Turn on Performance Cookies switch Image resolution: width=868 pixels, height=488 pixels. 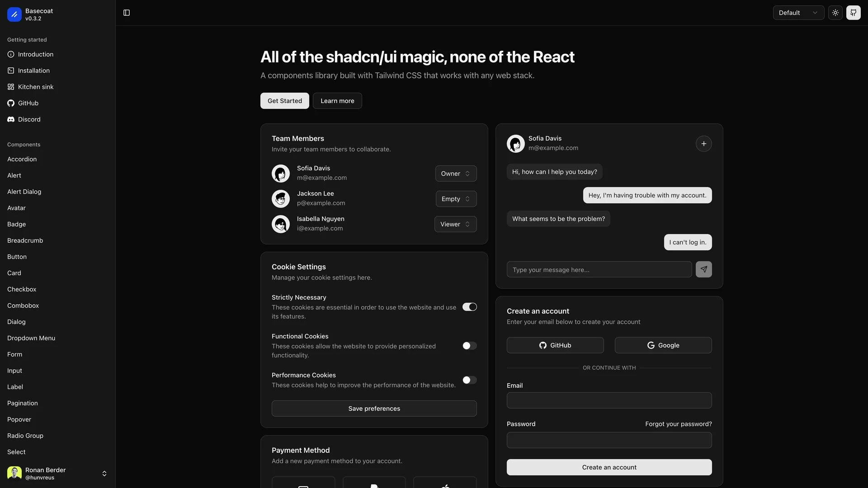(469, 380)
